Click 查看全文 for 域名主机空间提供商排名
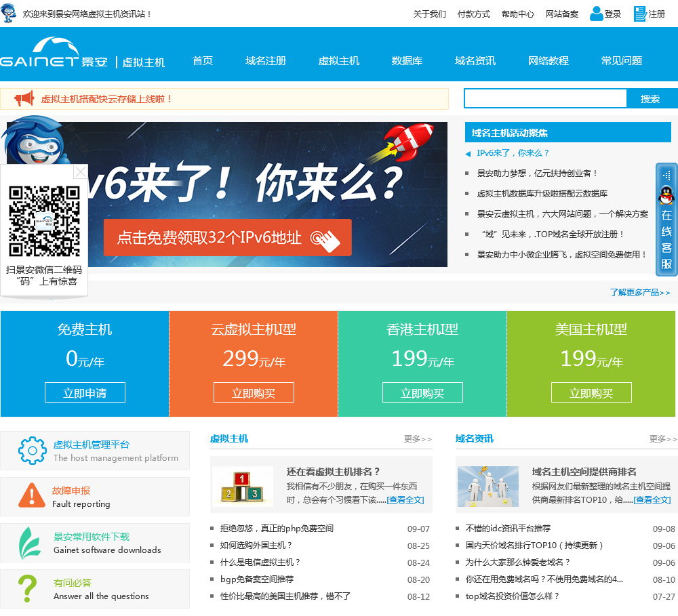678x616 pixels. pos(652,500)
